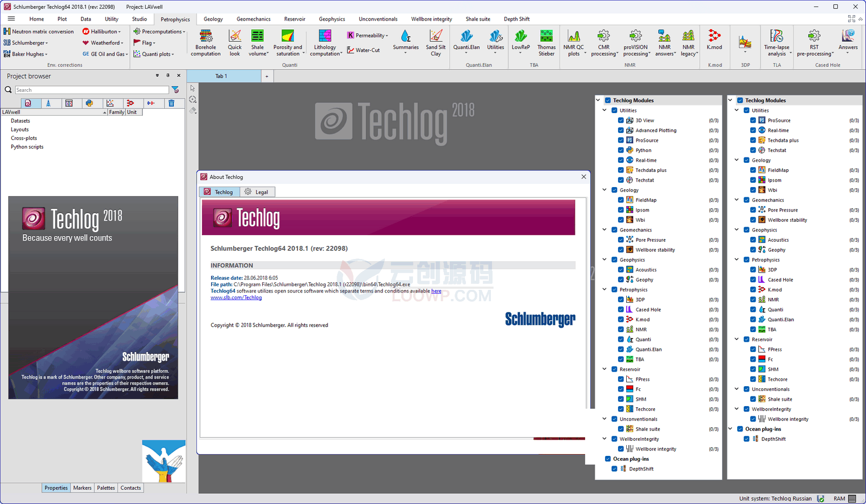Open NMR legacy tool
Viewport: 866px width, 504px height.
click(688, 43)
